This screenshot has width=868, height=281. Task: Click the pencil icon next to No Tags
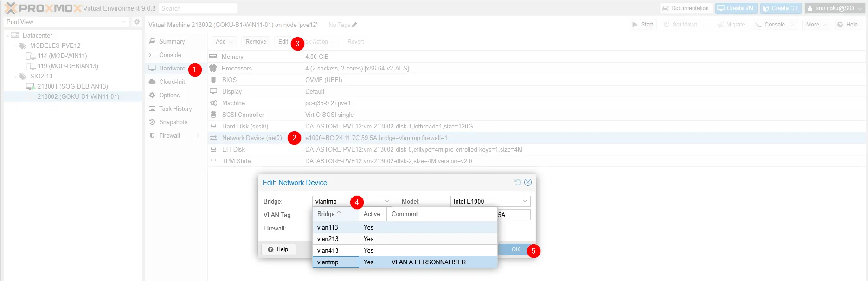pos(354,25)
